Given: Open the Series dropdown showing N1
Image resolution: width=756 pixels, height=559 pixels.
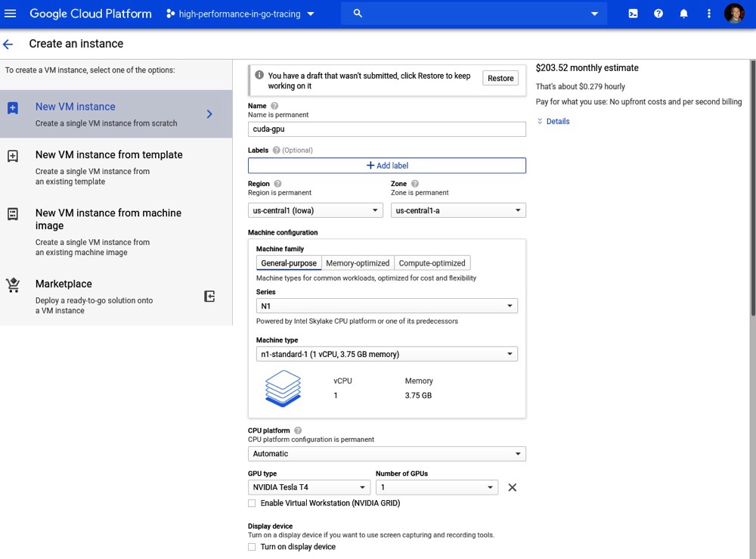Looking at the screenshot, I should click(x=386, y=306).
